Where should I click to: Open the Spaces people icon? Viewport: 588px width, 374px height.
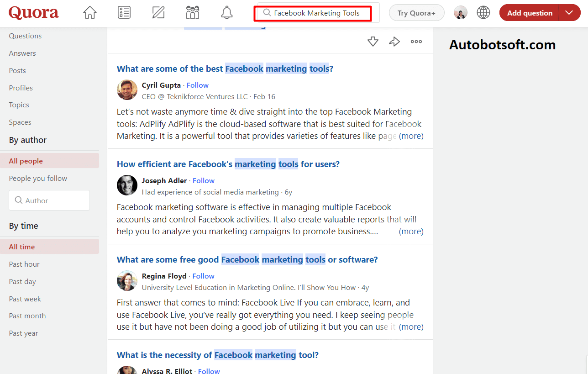pyautogui.click(x=193, y=13)
